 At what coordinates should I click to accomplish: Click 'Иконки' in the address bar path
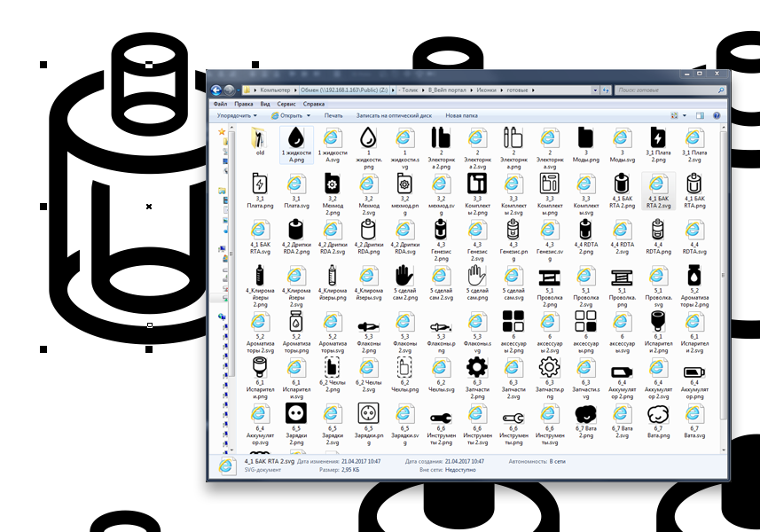(x=486, y=90)
